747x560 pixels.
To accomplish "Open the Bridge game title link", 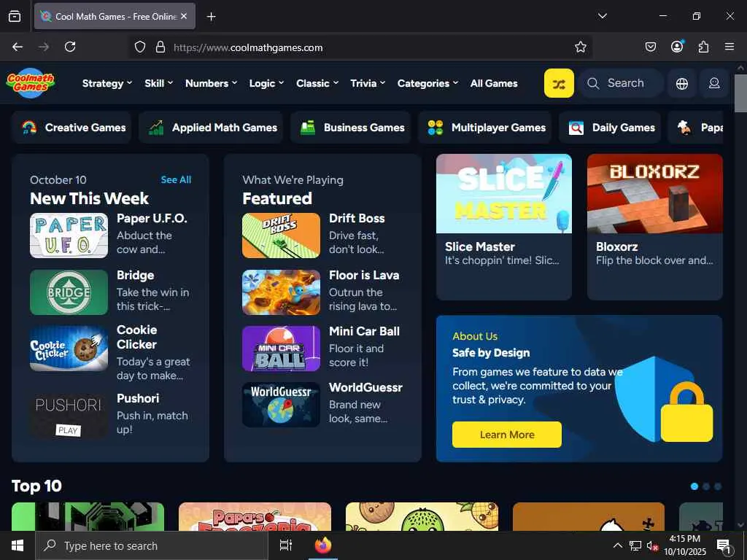I will [x=135, y=275].
